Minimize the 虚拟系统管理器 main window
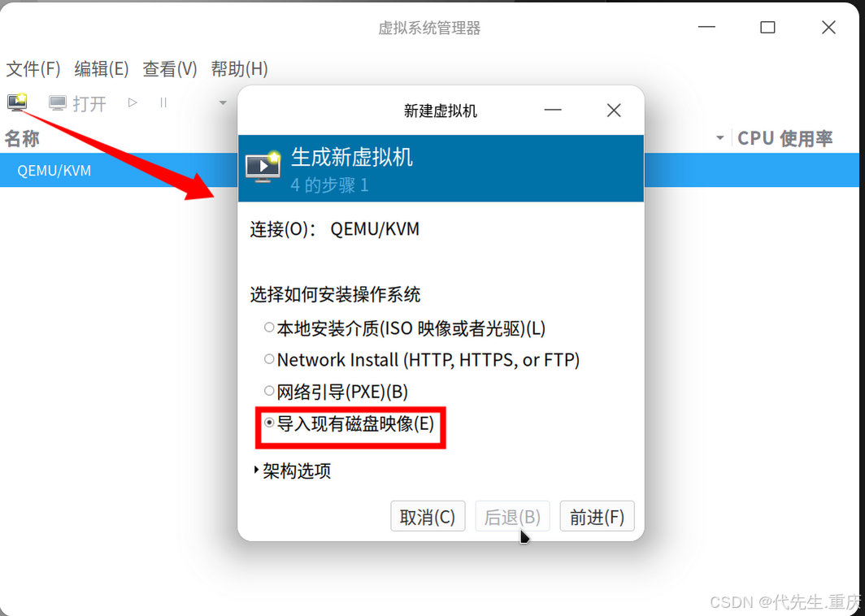The height and width of the screenshot is (616, 865). (x=706, y=27)
